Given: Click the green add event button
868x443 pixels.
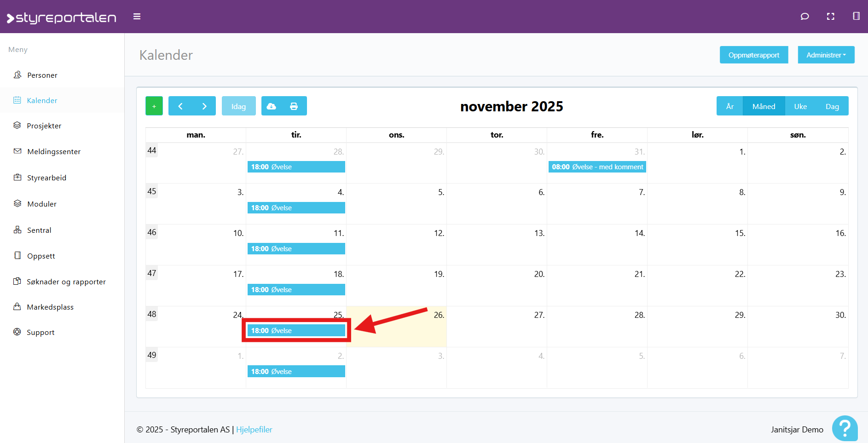Looking at the screenshot, I should (154, 106).
